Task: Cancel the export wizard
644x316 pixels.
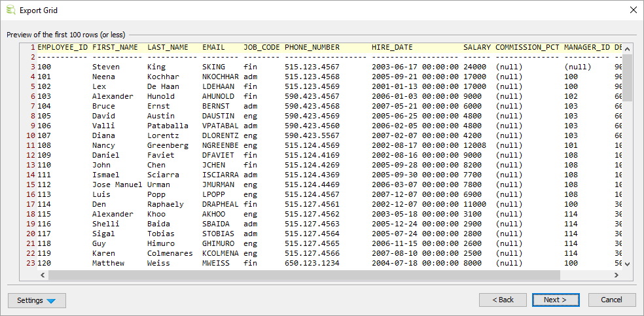Action: (612, 300)
